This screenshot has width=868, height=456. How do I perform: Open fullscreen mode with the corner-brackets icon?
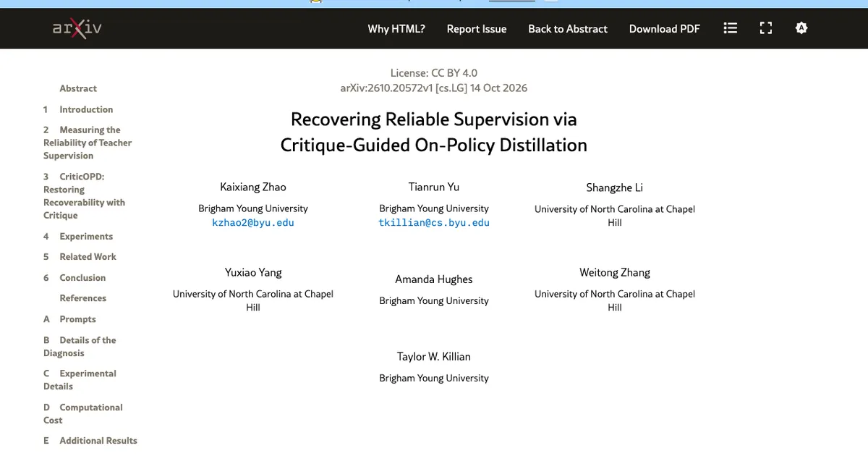click(766, 28)
